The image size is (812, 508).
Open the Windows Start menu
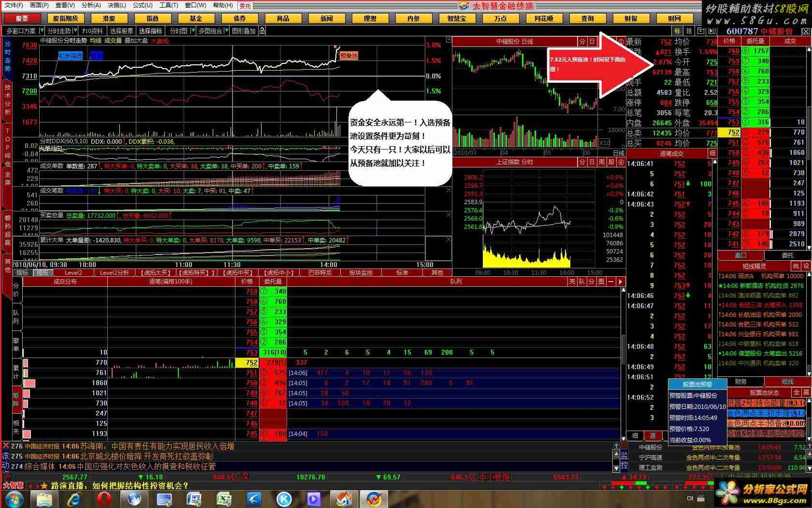pos(14,498)
